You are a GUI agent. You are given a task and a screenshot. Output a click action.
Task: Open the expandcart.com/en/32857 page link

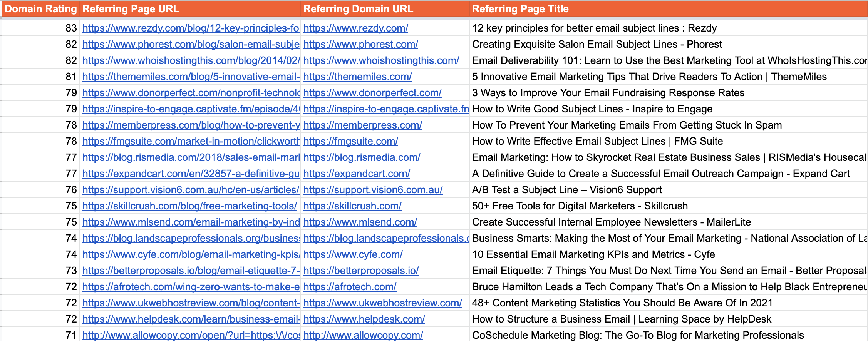(x=191, y=174)
